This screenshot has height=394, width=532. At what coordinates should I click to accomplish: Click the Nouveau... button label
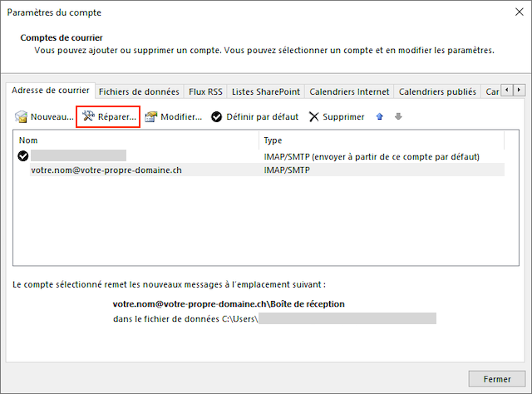(x=52, y=116)
